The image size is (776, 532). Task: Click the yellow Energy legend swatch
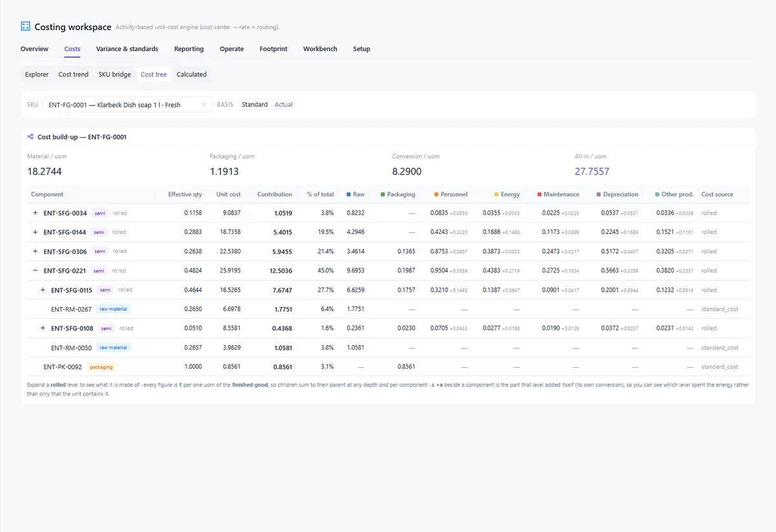pyautogui.click(x=496, y=194)
